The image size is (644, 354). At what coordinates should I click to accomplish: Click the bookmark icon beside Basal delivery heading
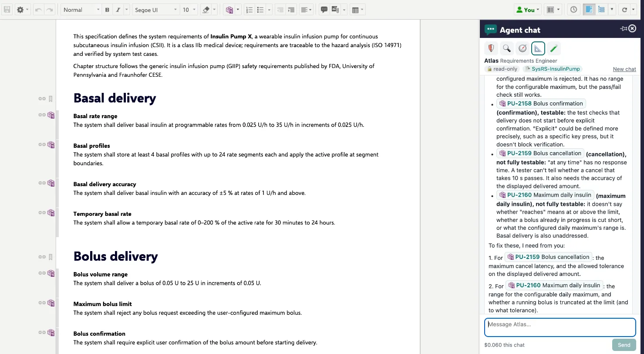51,99
